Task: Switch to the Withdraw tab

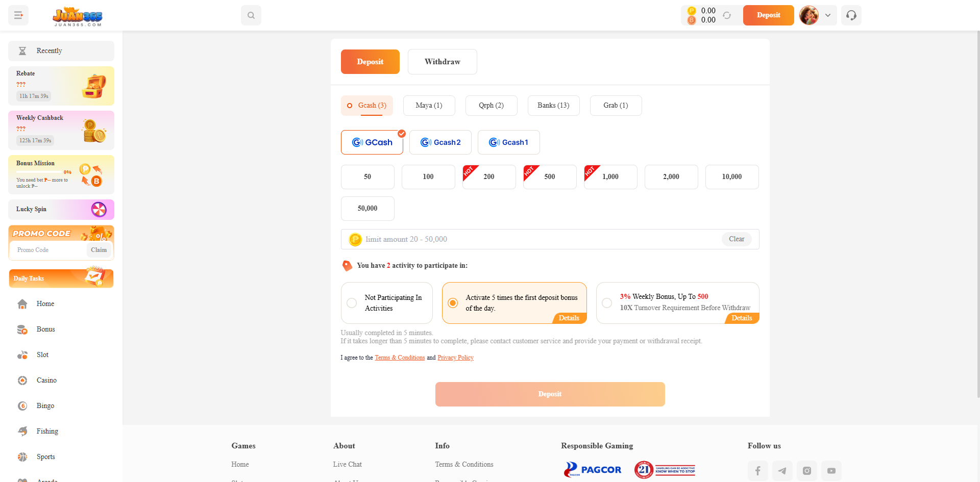Action: click(443, 62)
